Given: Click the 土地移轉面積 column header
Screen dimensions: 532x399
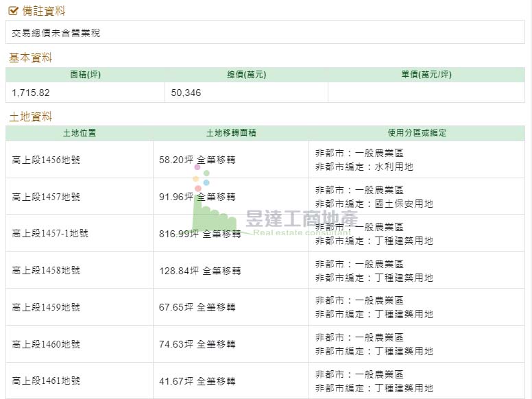Looking at the screenshot, I should (230, 133).
